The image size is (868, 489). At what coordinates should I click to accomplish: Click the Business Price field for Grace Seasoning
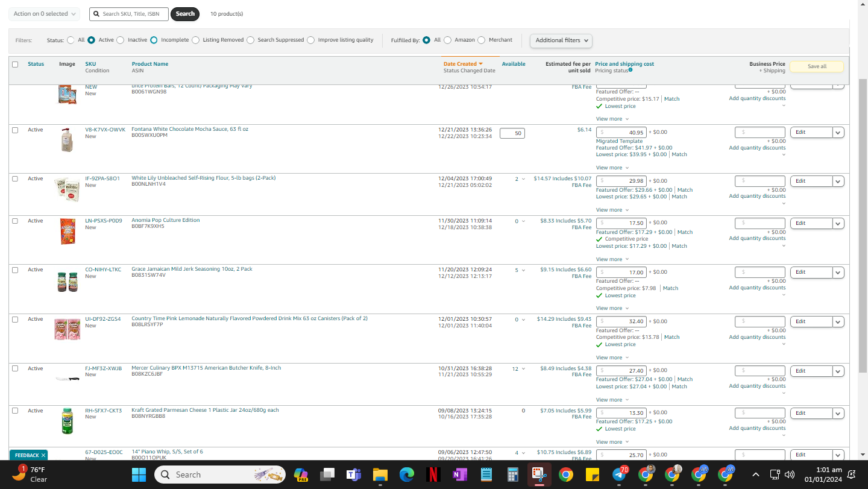(760, 272)
